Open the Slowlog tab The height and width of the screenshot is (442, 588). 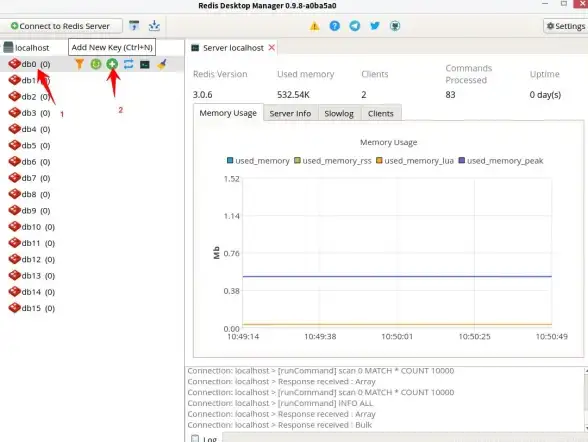click(339, 113)
